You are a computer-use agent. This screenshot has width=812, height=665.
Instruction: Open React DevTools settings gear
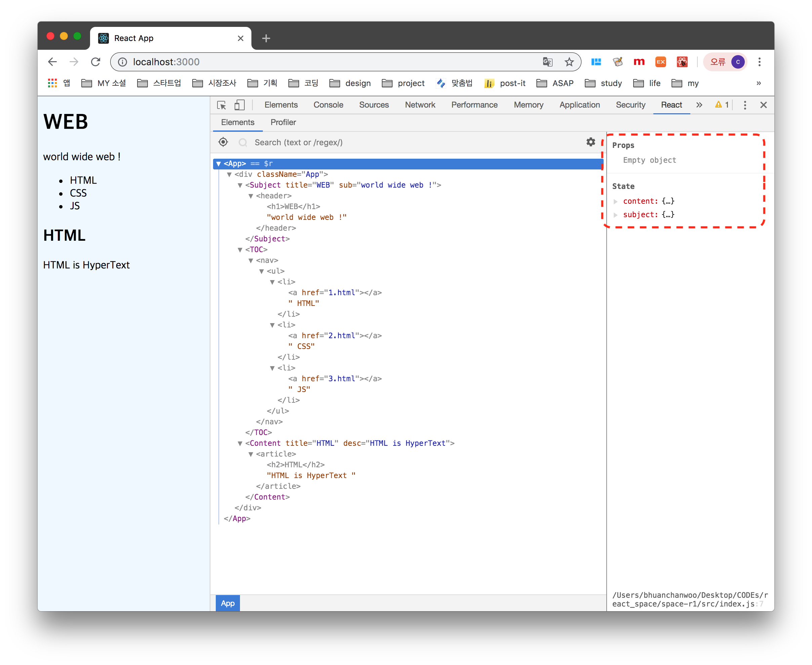tap(591, 142)
